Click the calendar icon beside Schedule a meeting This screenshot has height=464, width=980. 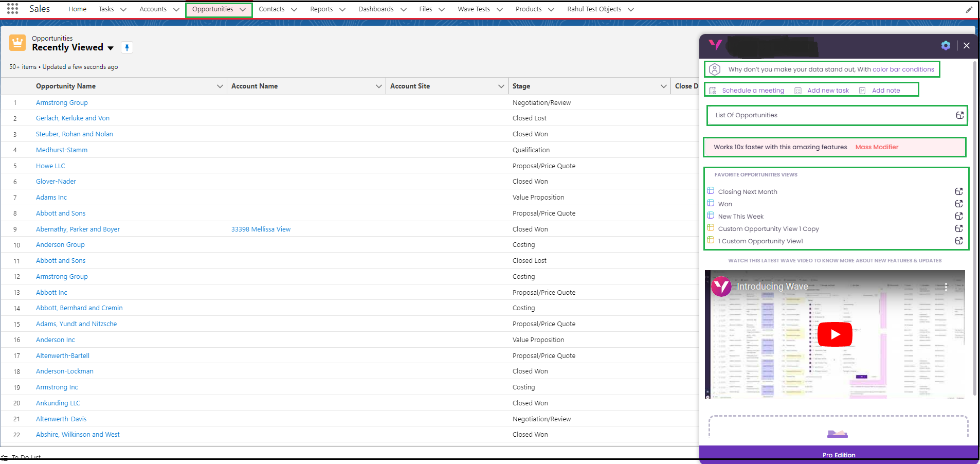click(x=713, y=91)
